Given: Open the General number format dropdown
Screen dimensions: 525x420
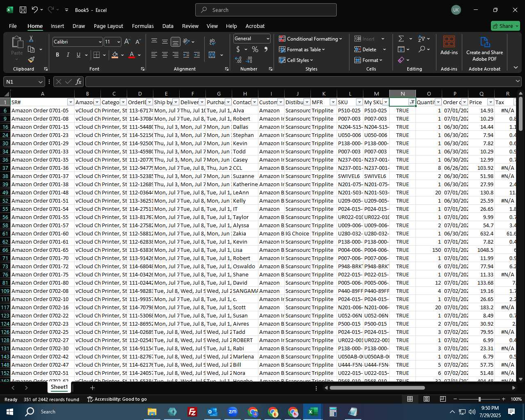Looking at the screenshot, I should 268,39.
